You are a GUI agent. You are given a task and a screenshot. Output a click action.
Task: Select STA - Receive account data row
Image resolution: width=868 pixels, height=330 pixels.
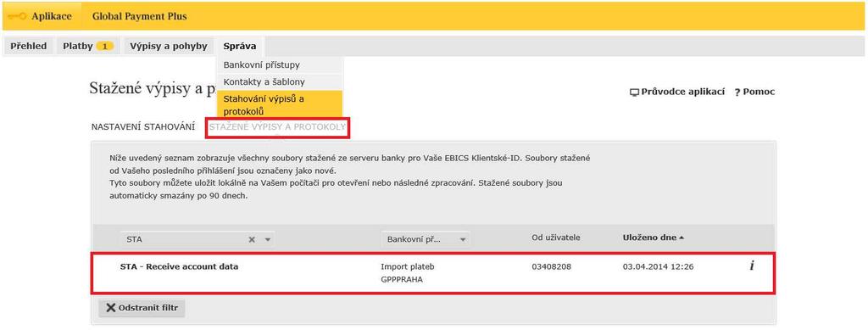[x=433, y=273]
